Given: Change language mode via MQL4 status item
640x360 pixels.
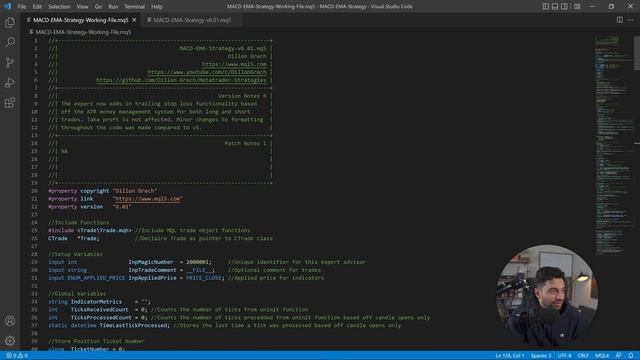Looking at the screenshot, I should point(602,356).
